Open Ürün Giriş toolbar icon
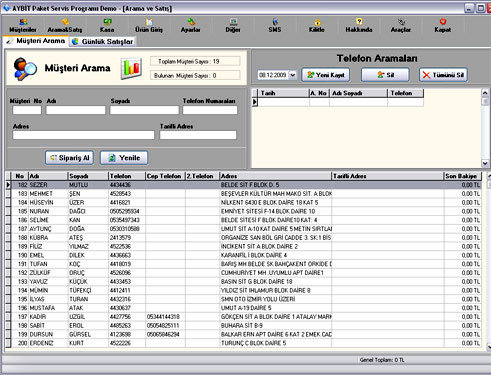Image resolution: width=491 pixels, height=375 pixels. 149,26
